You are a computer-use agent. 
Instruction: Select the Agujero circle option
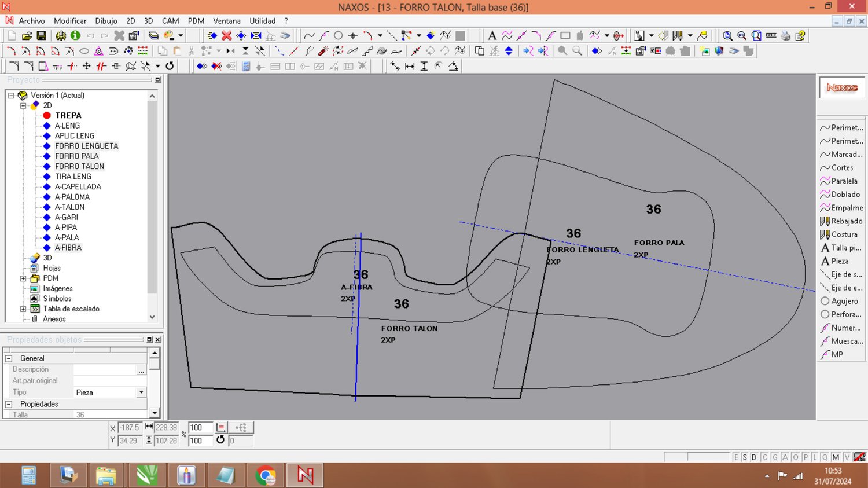[x=840, y=301]
